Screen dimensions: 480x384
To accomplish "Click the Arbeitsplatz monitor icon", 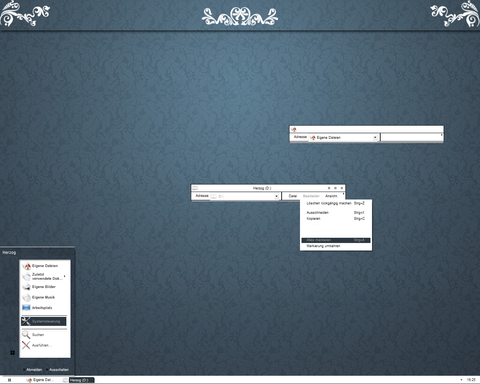I will 26,308.
